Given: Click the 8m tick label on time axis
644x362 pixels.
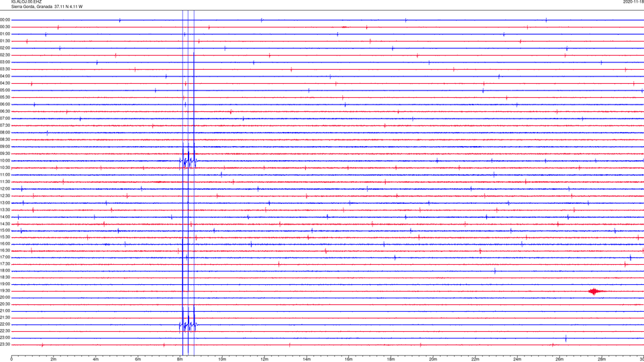Looking at the screenshot, I should [180, 359].
